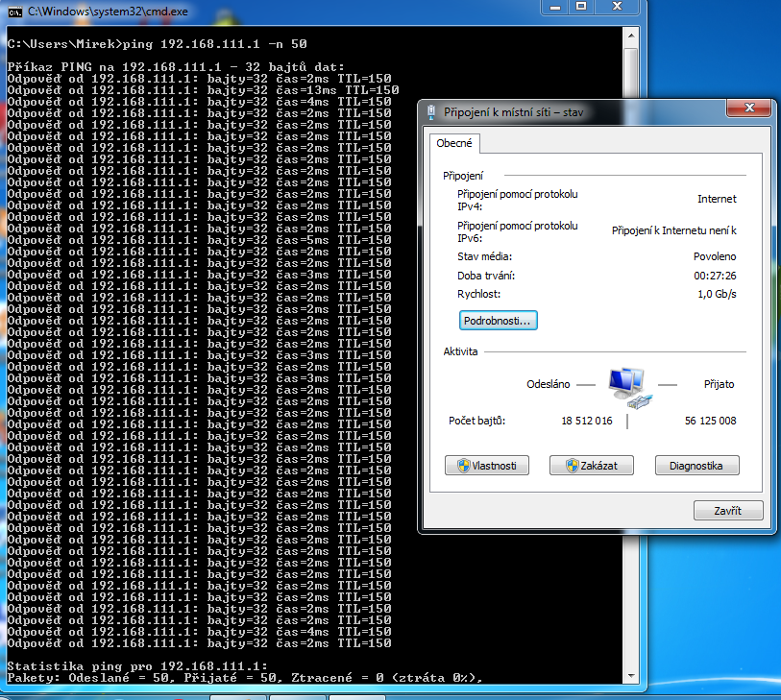Run Diagnostika on the connection
Screen dimensions: 781x700
(696, 466)
